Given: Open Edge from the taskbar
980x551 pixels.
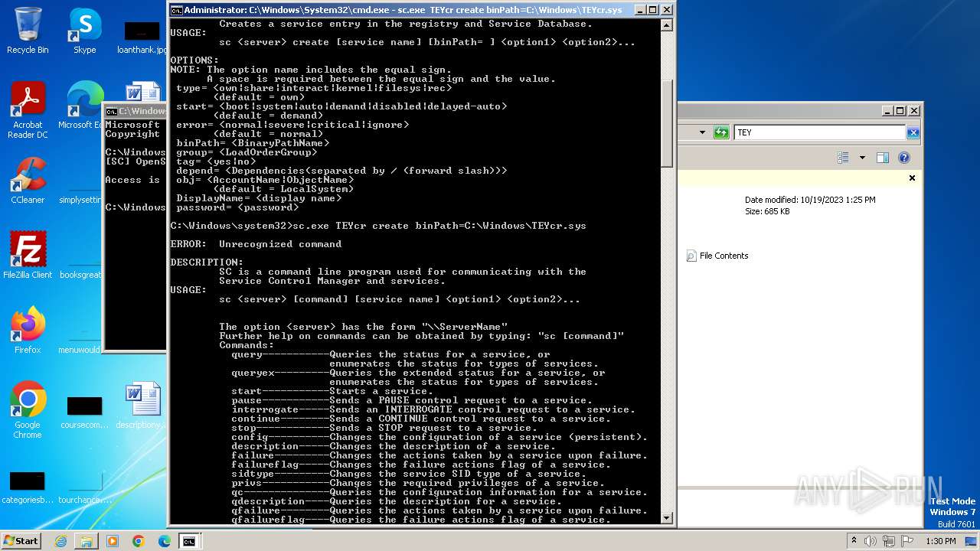Looking at the screenshot, I should pos(164,541).
